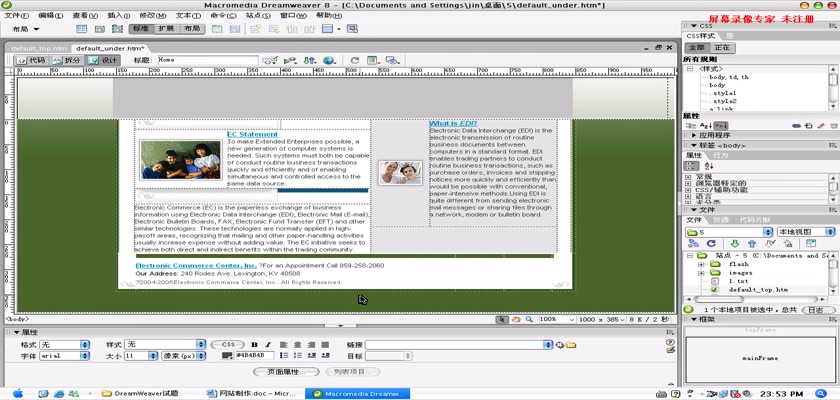Click the 日志 log button
This screenshot has width=840, height=400.
click(819, 310)
